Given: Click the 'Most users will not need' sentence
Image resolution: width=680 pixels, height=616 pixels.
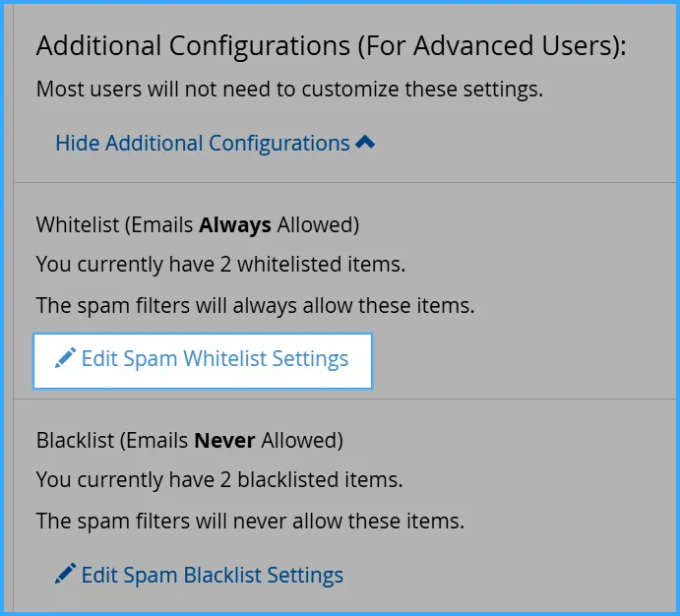Looking at the screenshot, I should 289,89.
